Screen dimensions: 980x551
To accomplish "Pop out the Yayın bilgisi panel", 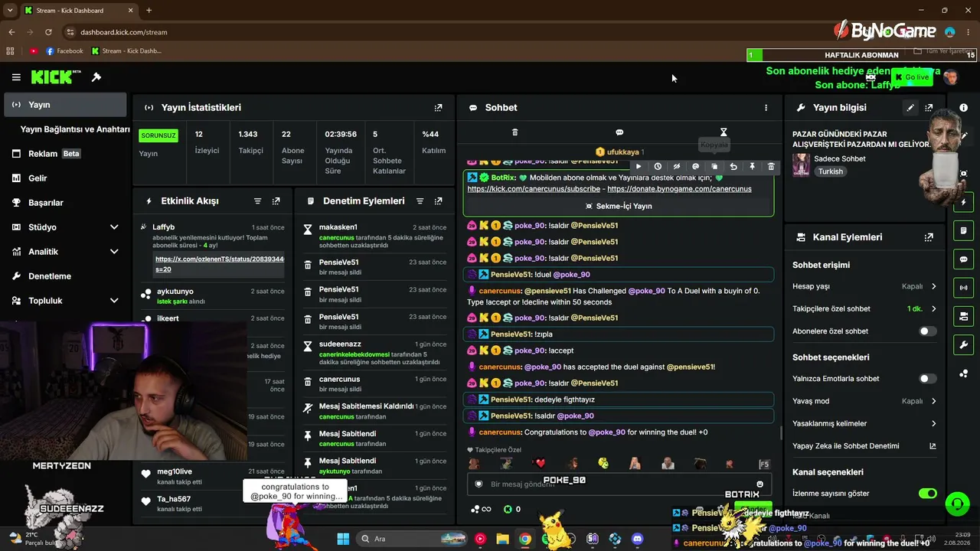I will click(929, 108).
